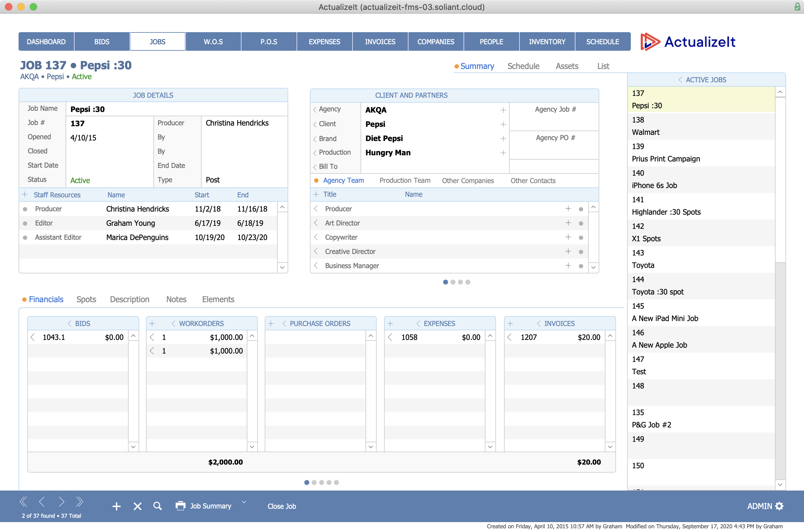The image size is (804, 532).
Task: Click the Job Name field Pepsi :30
Action: [x=176, y=109]
